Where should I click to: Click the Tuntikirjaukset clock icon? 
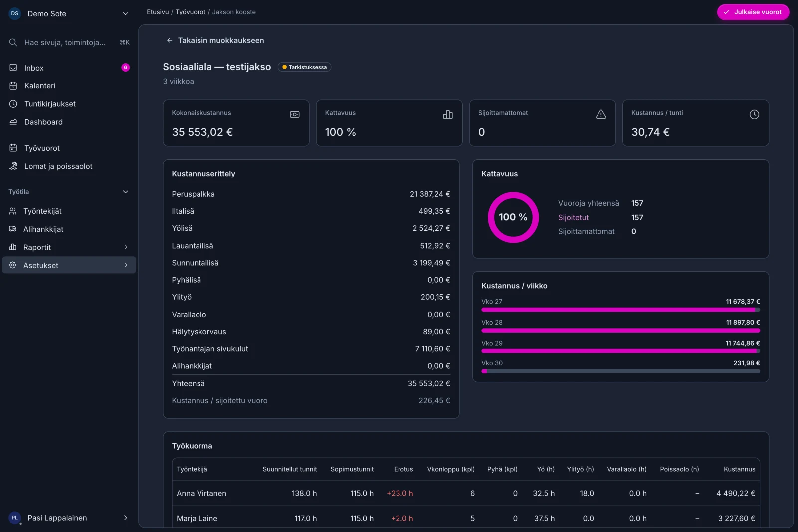point(13,104)
